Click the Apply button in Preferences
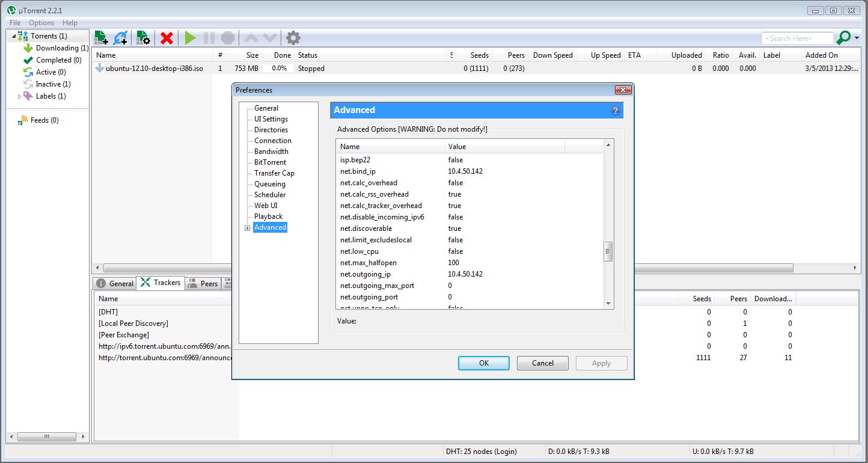This screenshot has height=463, width=868. pyautogui.click(x=601, y=363)
